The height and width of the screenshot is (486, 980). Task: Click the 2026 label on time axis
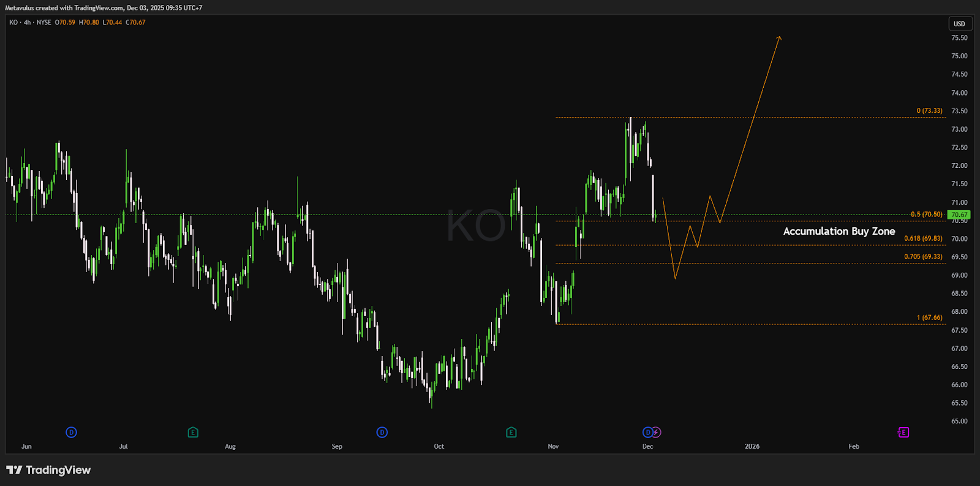pos(752,446)
